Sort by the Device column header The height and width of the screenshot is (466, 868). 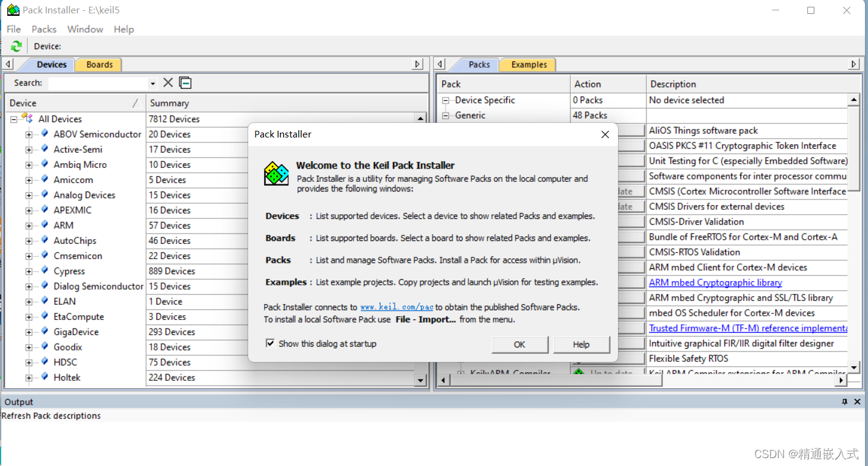75,103
